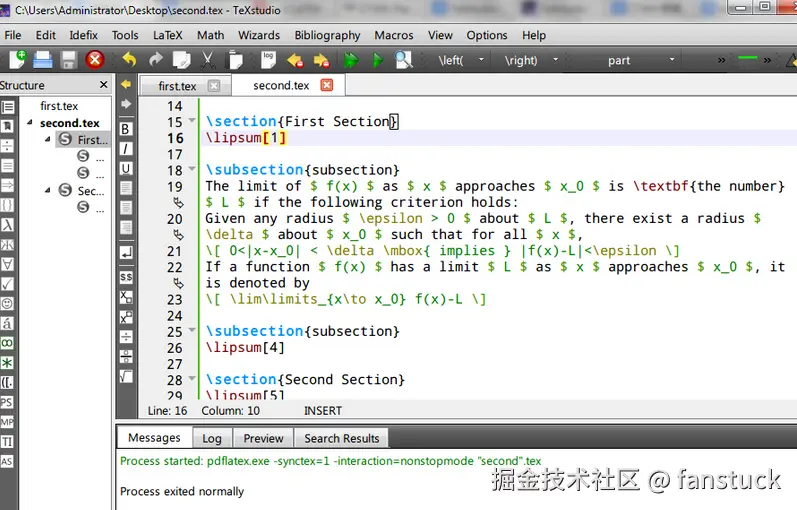Insert a new line with the return-arrow icon

click(x=126, y=253)
